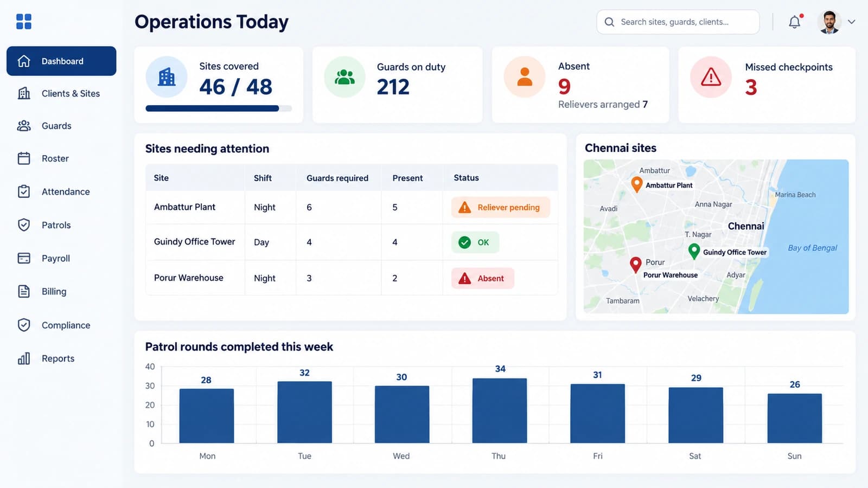Click the green Guindy Office Tower map pin
Screen dimensions: 868x488
[694, 251]
